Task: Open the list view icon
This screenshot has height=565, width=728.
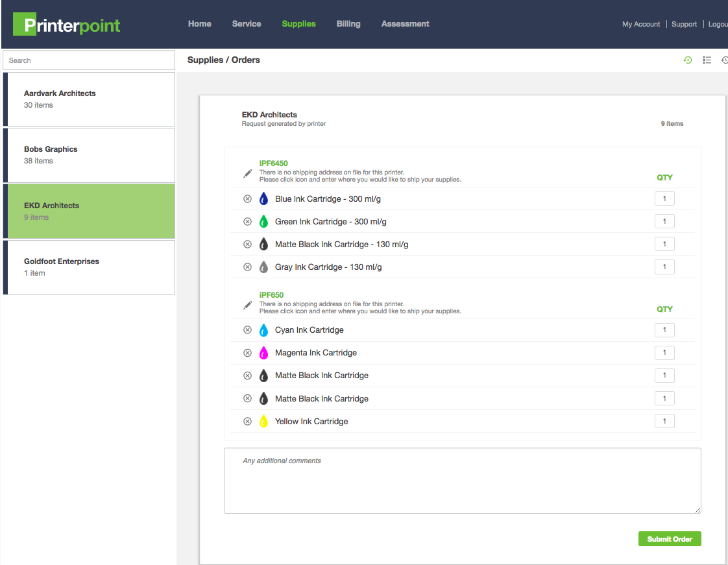Action: (x=707, y=60)
